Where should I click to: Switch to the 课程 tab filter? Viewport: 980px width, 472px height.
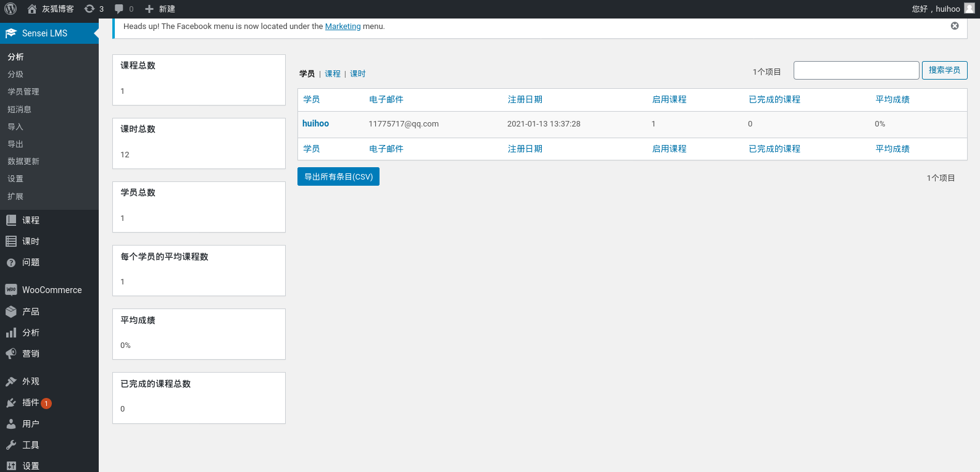[333, 74]
